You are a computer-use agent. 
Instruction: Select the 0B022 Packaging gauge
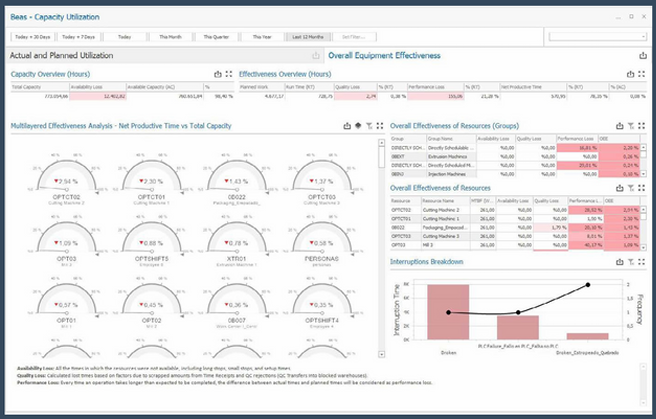(237, 180)
